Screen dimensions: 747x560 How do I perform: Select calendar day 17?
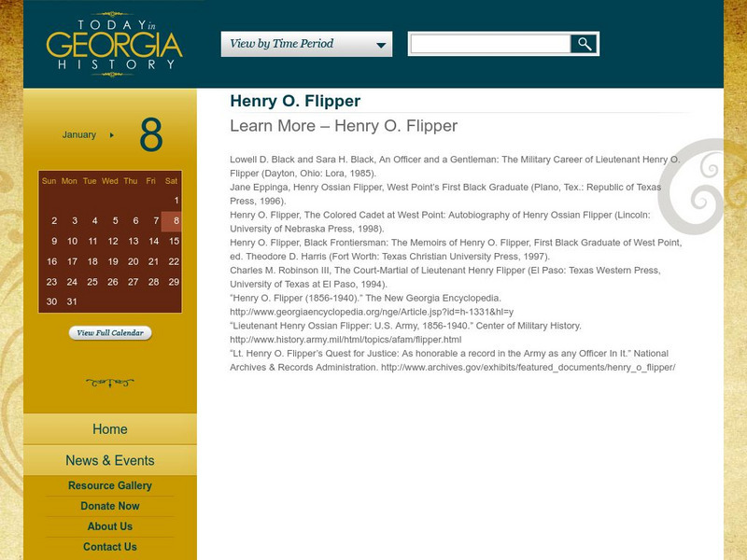tap(73, 262)
